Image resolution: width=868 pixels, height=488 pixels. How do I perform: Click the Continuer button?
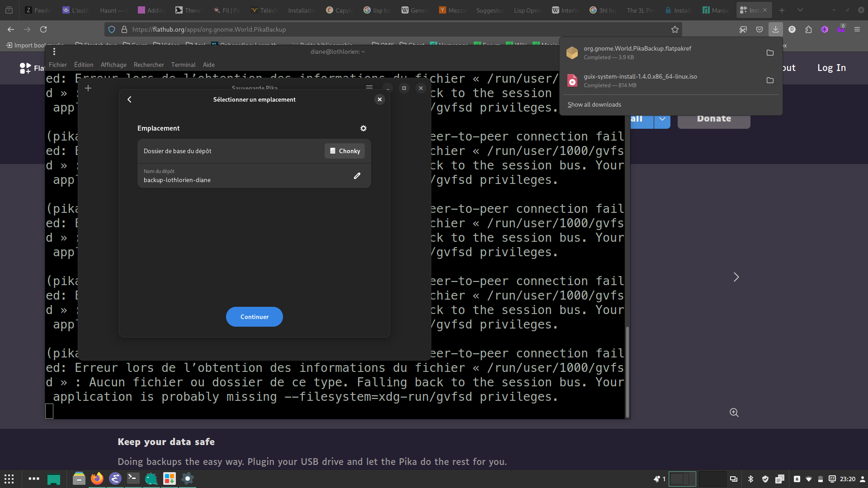(255, 317)
